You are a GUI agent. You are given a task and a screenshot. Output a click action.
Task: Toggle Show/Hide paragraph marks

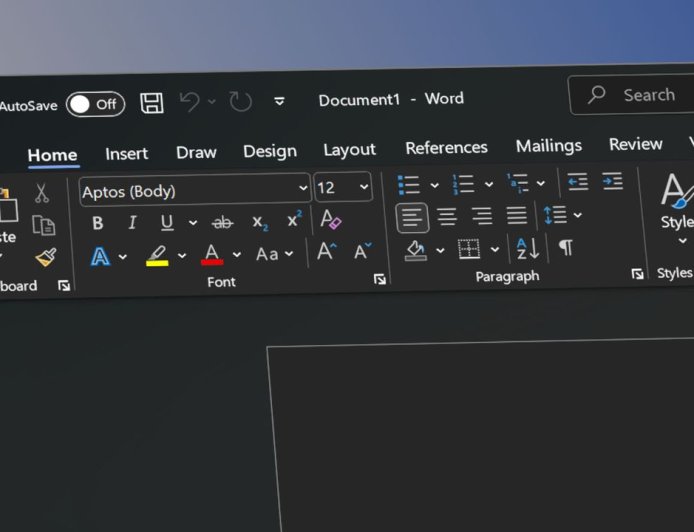click(x=566, y=247)
